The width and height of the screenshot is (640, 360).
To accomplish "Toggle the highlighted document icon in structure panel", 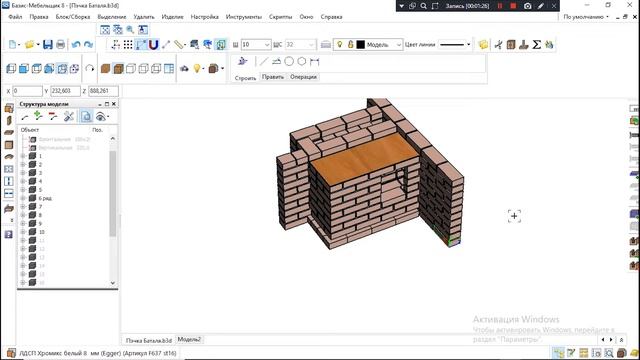I will pos(87,116).
